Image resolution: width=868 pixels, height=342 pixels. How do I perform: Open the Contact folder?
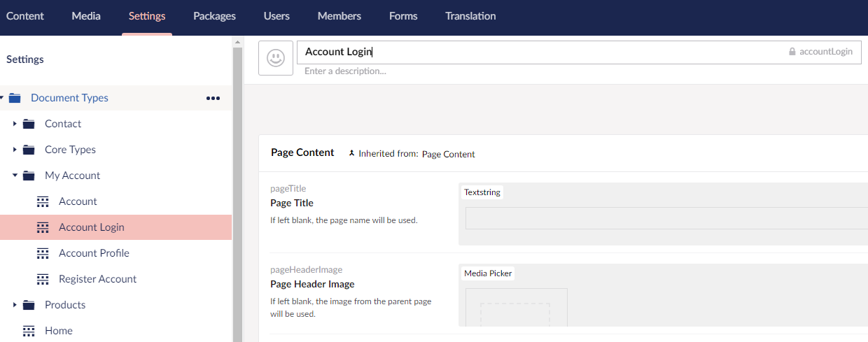click(x=63, y=124)
